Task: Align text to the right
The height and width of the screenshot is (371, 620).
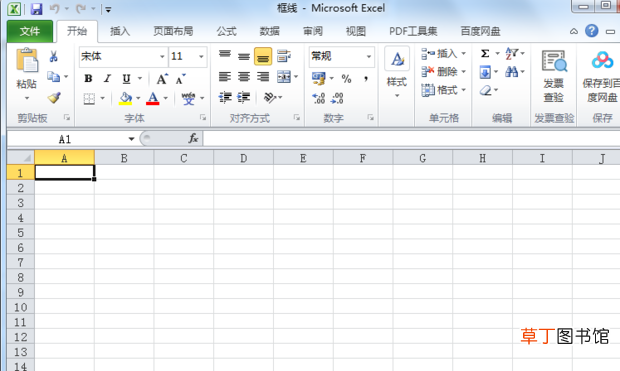Action: (x=263, y=77)
